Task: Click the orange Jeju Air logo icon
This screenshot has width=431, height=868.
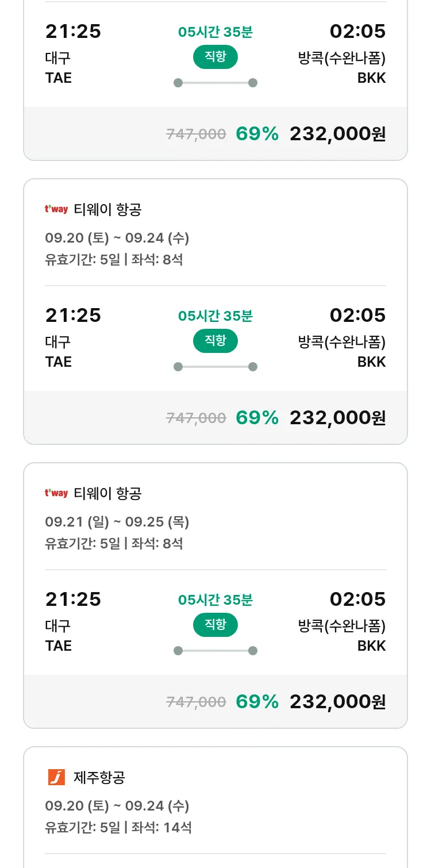Action: click(56, 777)
